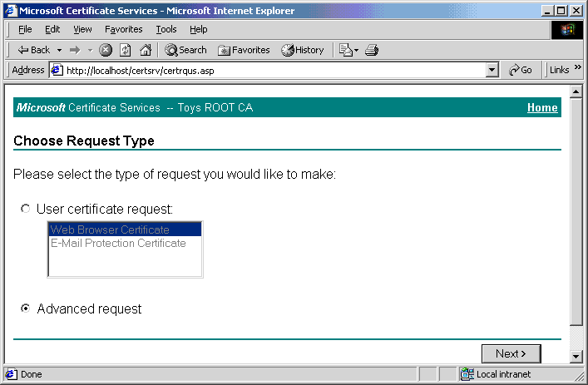Expand the Edit icon dropdown arrow
588x385 pixels.
[x=356, y=50]
